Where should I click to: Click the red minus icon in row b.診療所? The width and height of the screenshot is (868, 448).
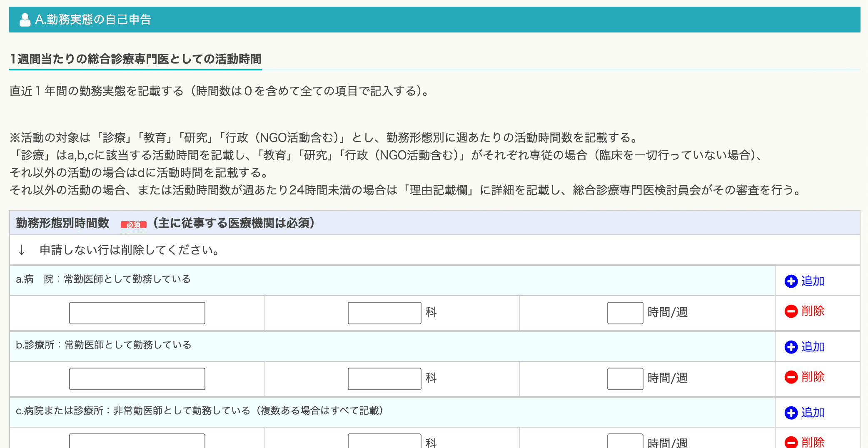click(x=791, y=377)
